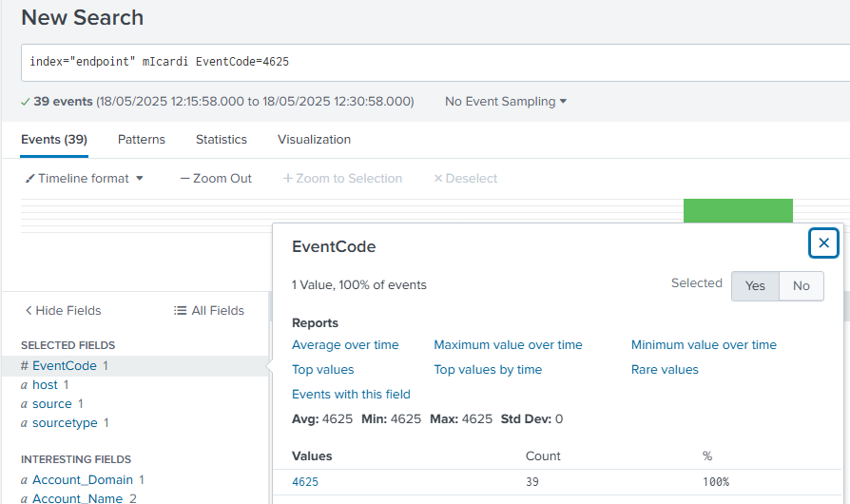Click the Zoom Out timeline button

tap(216, 178)
